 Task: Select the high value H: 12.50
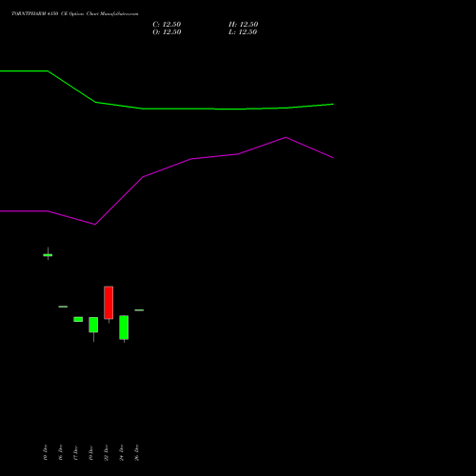click(243, 25)
